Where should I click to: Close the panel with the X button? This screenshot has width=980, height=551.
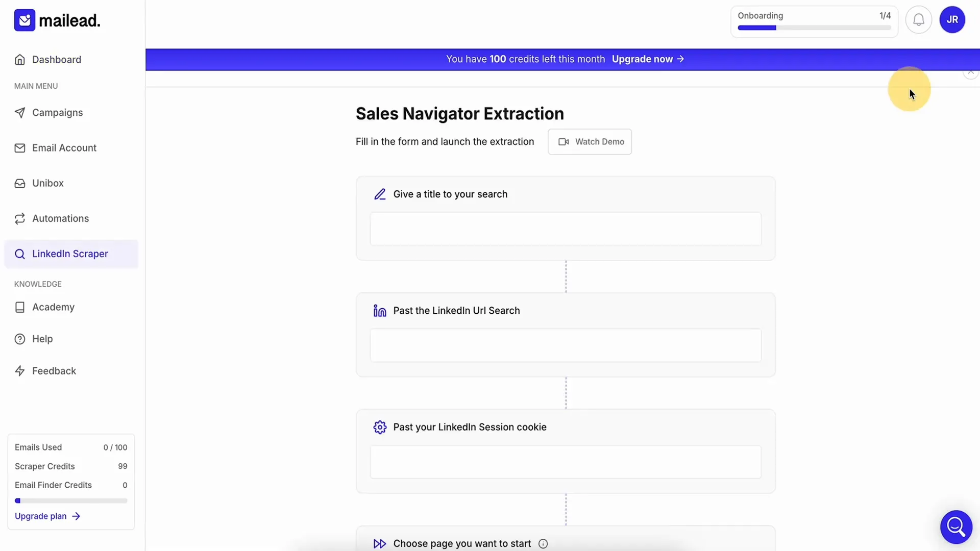[970, 72]
